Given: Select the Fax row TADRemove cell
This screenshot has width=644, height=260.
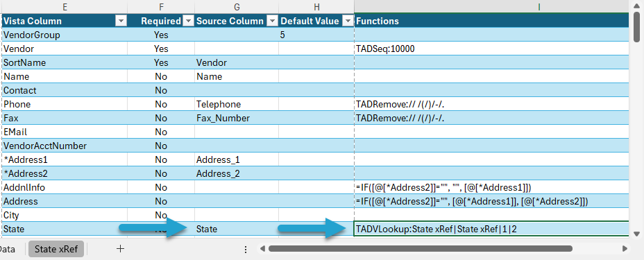Looking at the screenshot, I should click(491, 118).
